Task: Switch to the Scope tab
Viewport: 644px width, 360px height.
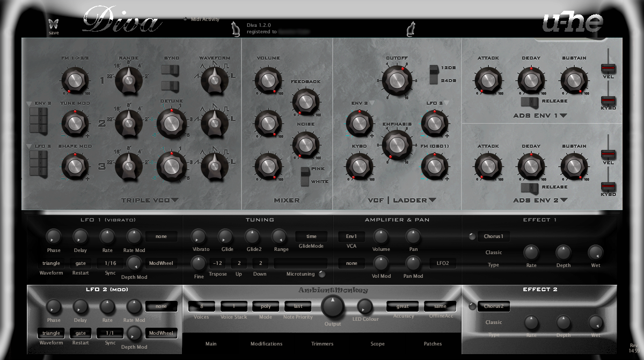Action: (x=377, y=344)
